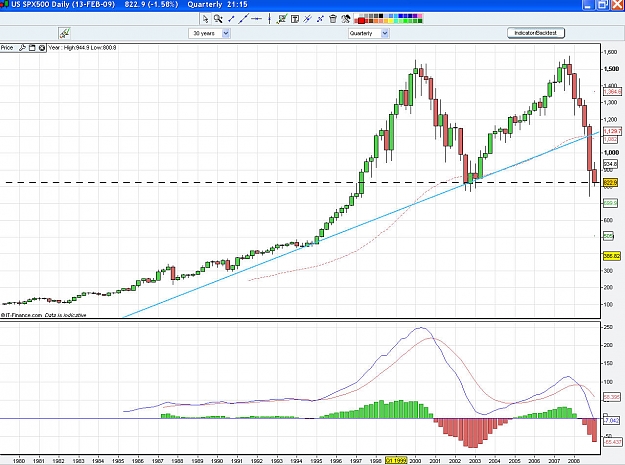Select the arrow pointer tool
Viewport: 625px width, 465px height.
[x=205, y=19]
